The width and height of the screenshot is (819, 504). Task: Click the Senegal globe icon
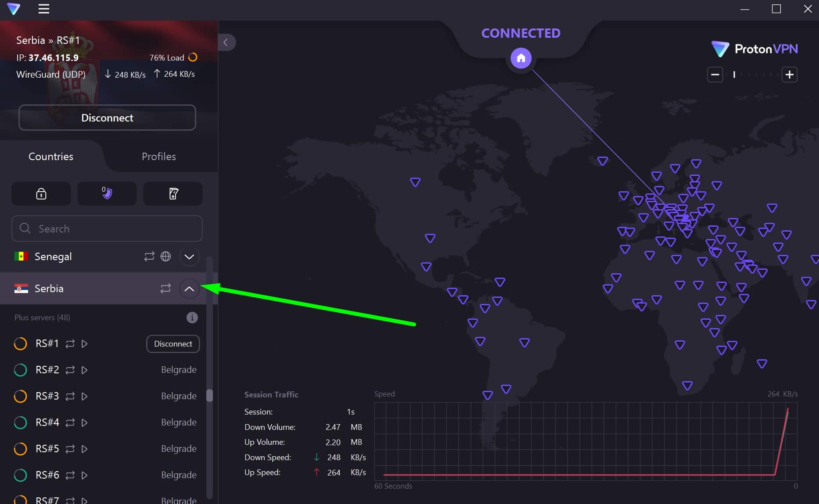165,257
